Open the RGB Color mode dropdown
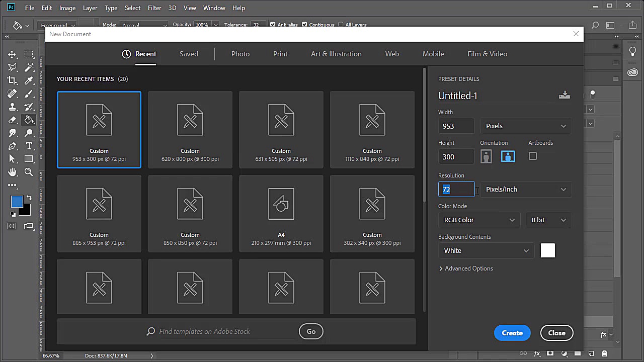644x362 pixels. 479,220
